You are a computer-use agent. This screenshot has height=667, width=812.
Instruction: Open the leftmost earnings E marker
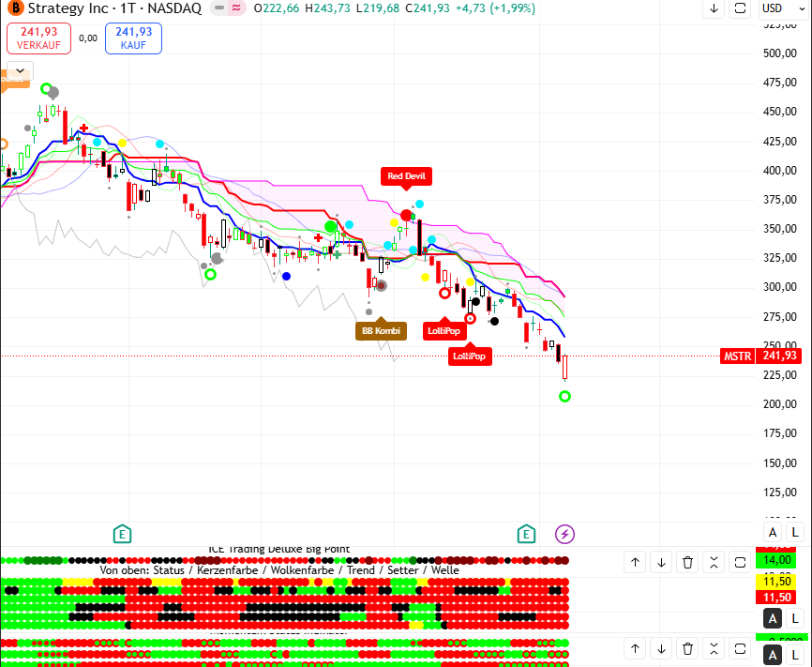coord(122,534)
